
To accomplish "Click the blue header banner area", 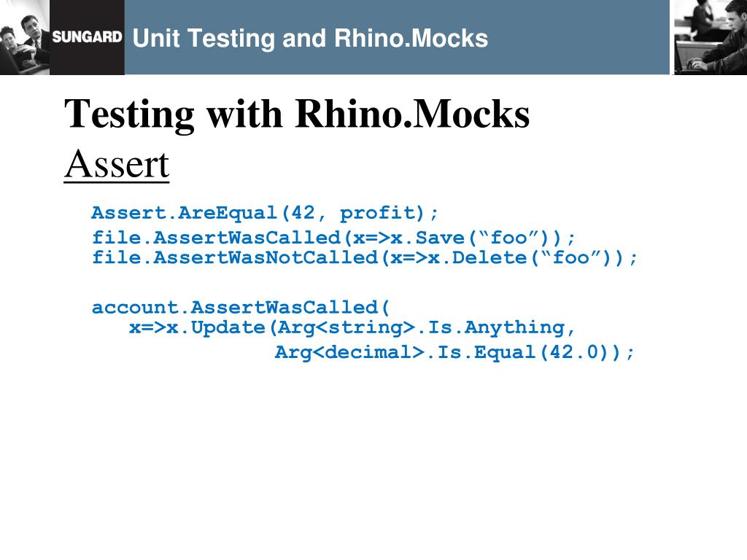I will tap(397, 37).
